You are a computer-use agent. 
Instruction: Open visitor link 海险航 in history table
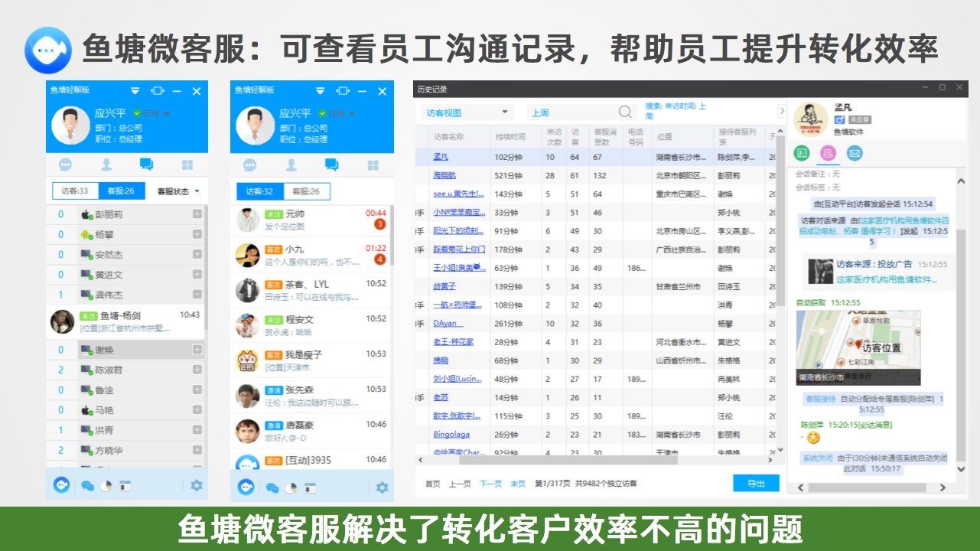pyautogui.click(x=444, y=175)
